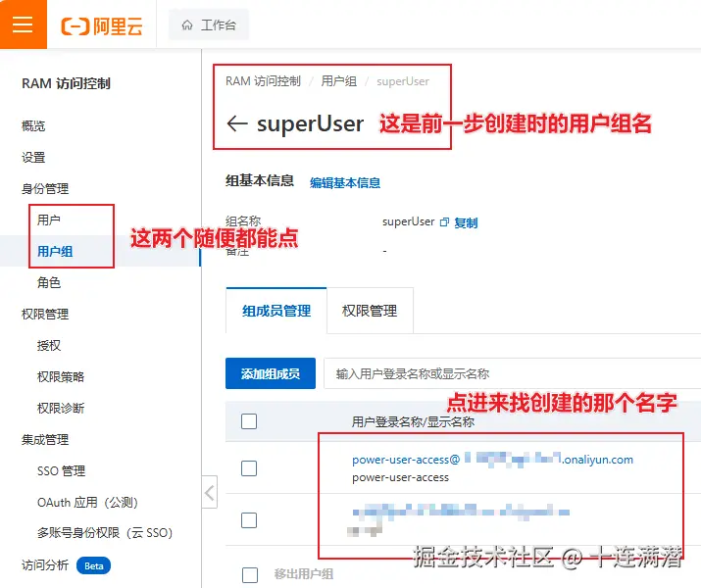This screenshot has width=701, height=588.
Task: Collapse the 身份管理 sidebar section
Action: point(45,188)
